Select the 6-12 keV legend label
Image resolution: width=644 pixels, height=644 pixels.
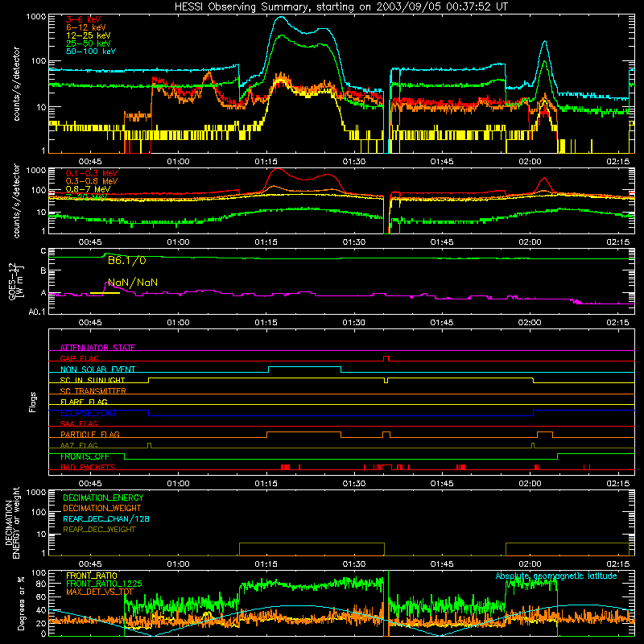[85, 27]
